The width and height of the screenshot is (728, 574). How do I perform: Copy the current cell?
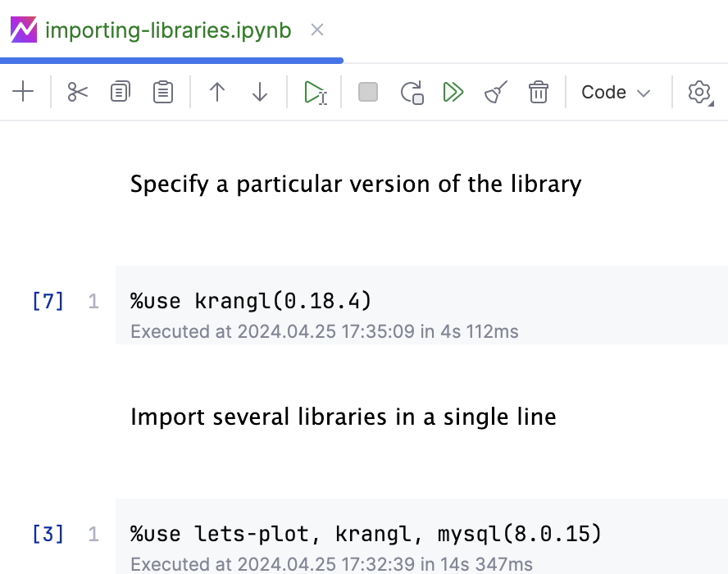tap(120, 92)
